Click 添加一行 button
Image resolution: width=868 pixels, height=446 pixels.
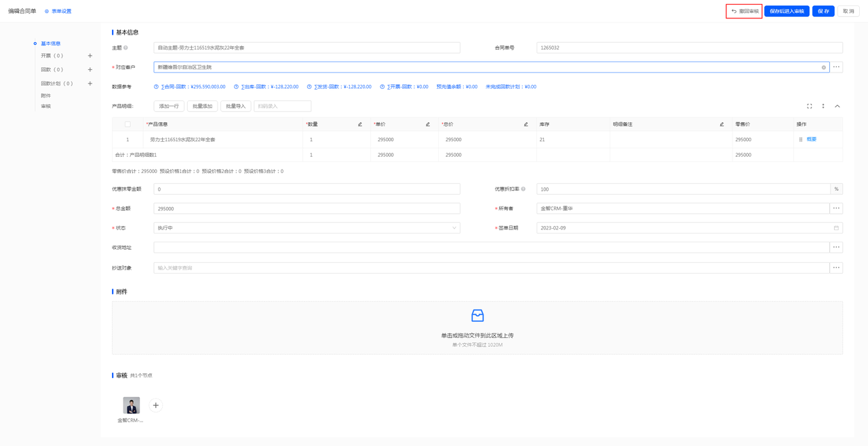(x=169, y=106)
